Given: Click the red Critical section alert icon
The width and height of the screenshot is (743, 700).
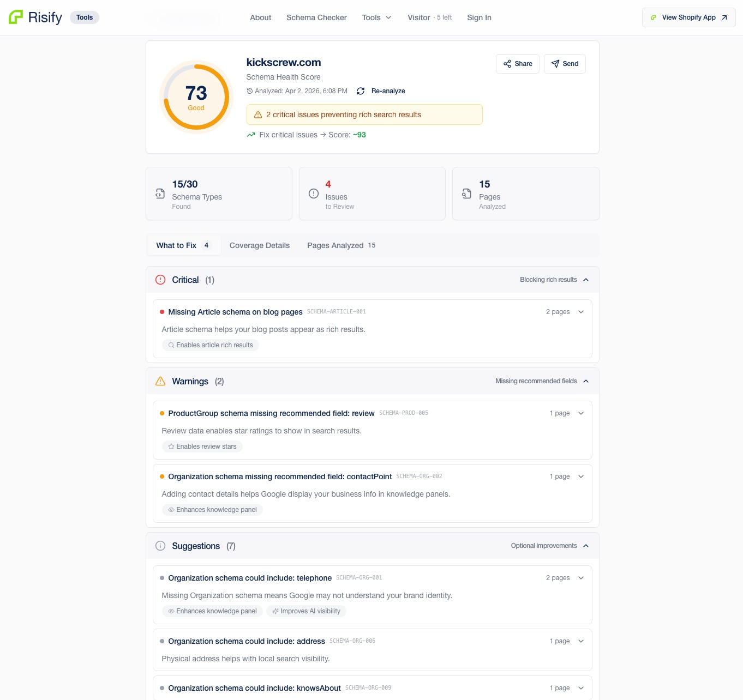Looking at the screenshot, I should point(160,280).
